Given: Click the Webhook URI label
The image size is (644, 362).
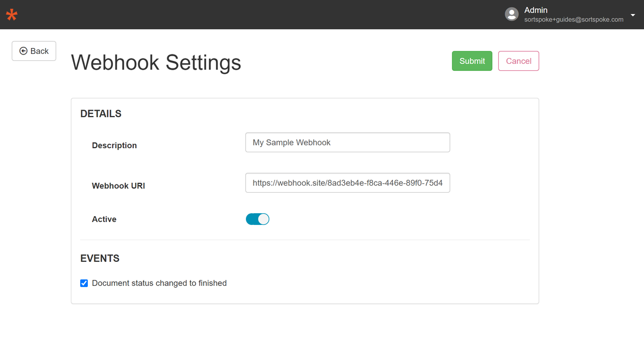Looking at the screenshot, I should (118, 186).
